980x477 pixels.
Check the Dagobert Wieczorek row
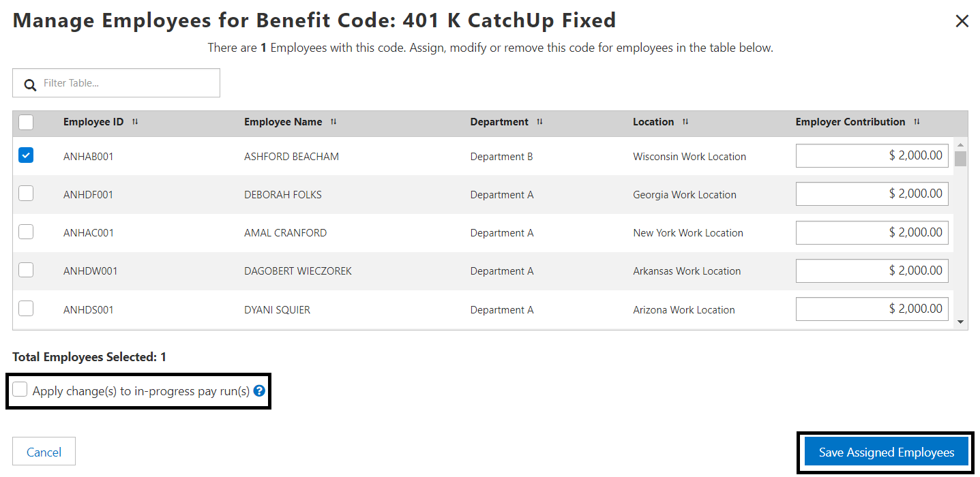26,270
